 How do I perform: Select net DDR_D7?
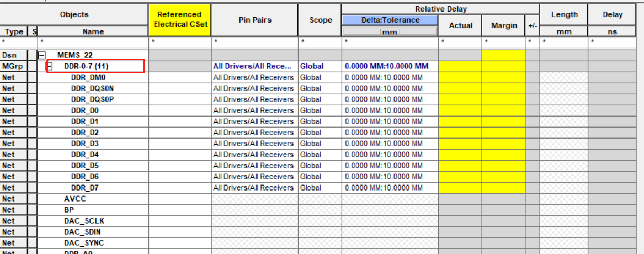84,188
